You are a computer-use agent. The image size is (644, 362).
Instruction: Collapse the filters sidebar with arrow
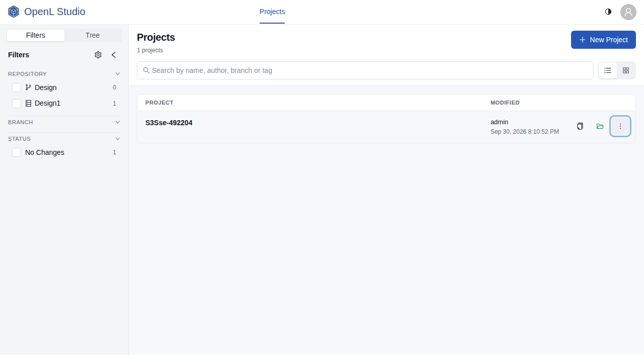[114, 55]
